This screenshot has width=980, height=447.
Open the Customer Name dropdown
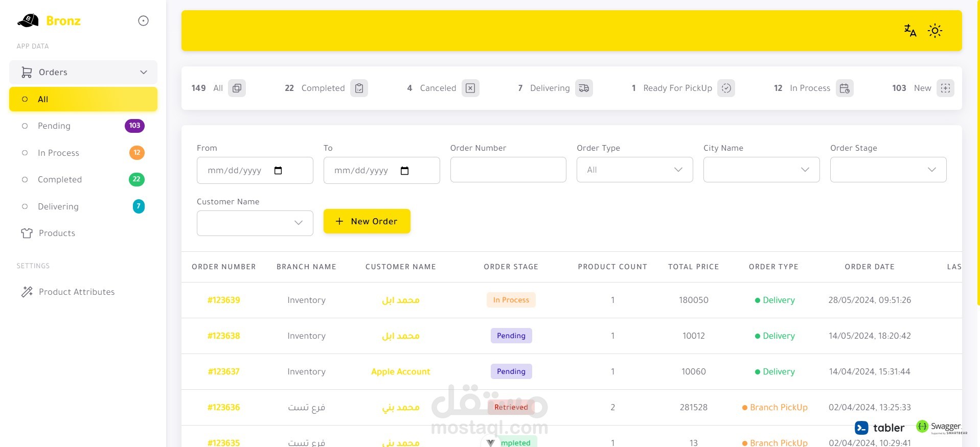[255, 223]
